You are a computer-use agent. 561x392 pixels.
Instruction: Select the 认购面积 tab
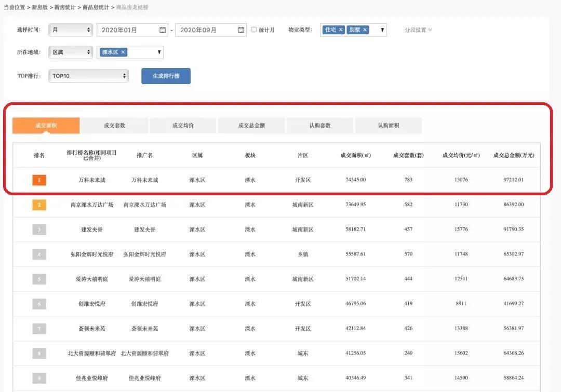point(389,126)
